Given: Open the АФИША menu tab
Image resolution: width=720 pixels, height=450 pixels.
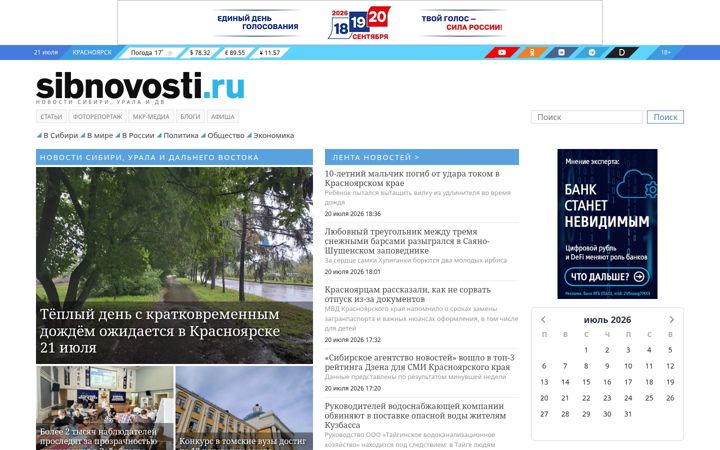Looking at the screenshot, I should tap(223, 117).
